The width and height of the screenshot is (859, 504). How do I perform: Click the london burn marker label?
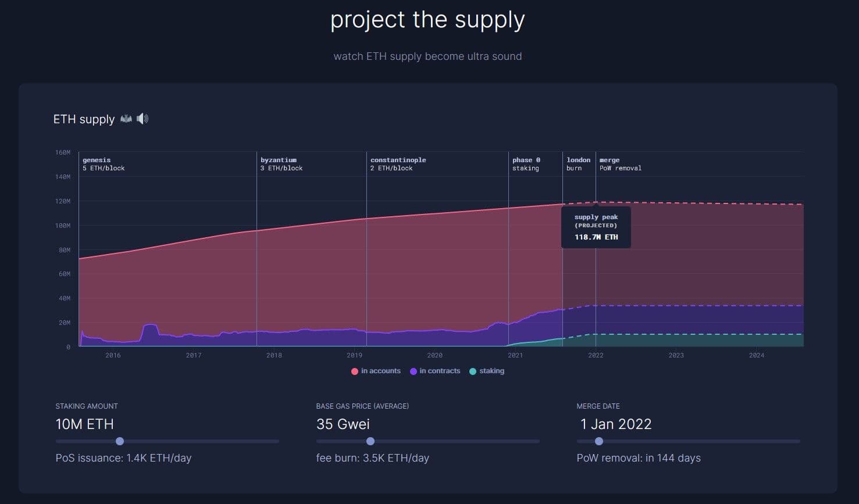[x=578, y=164]
